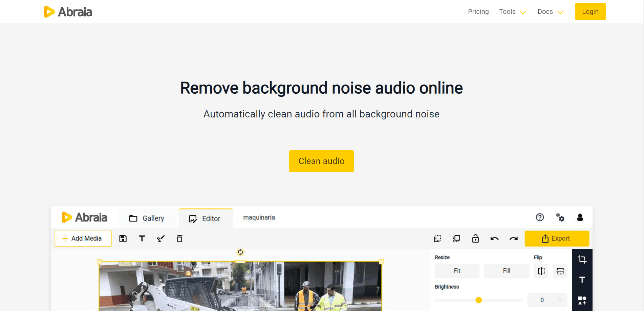This screenshot has height=311, width=644.
Task: Click the top-left corner handle of the image
Action: (99, 262)
